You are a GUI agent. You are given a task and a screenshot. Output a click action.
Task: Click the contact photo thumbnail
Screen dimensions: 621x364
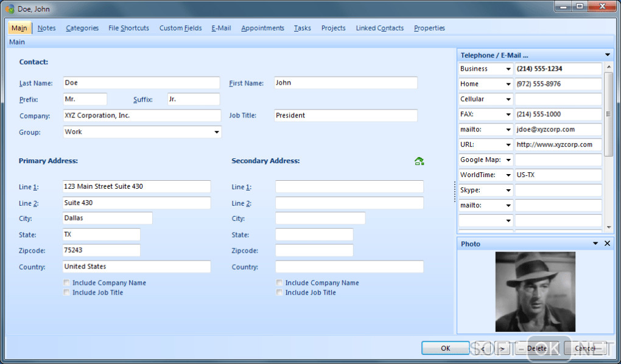click(x=535, y=292)
